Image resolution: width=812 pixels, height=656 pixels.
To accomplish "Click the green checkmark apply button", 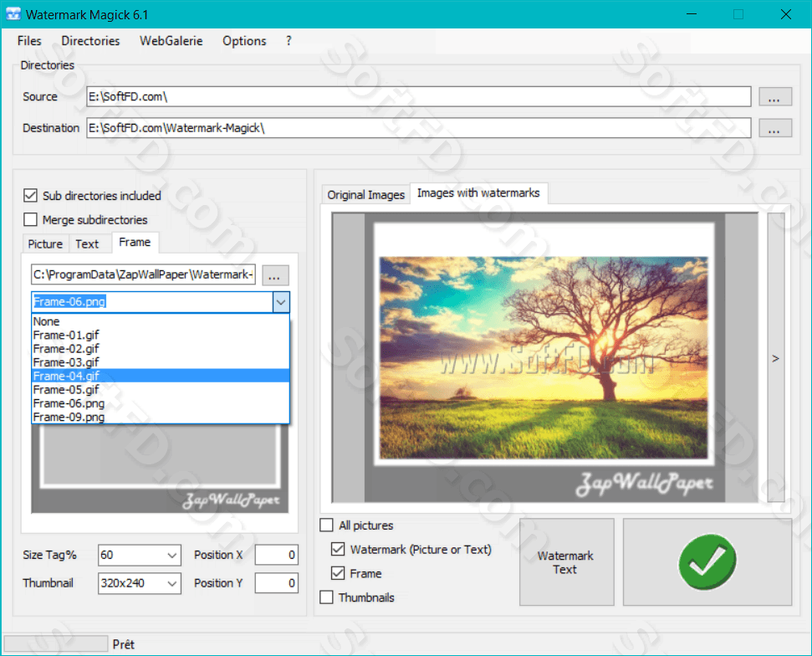I will tap(707, 561).
